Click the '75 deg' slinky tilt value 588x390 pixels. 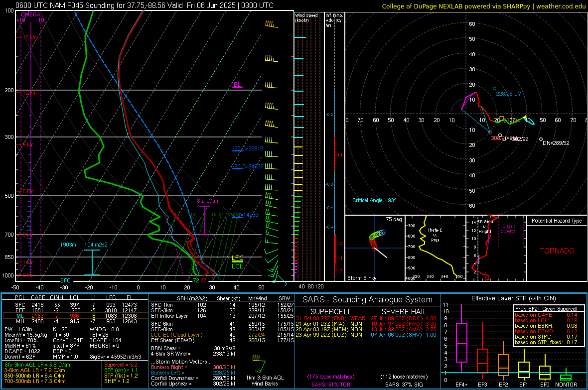[x=394, y=219]
